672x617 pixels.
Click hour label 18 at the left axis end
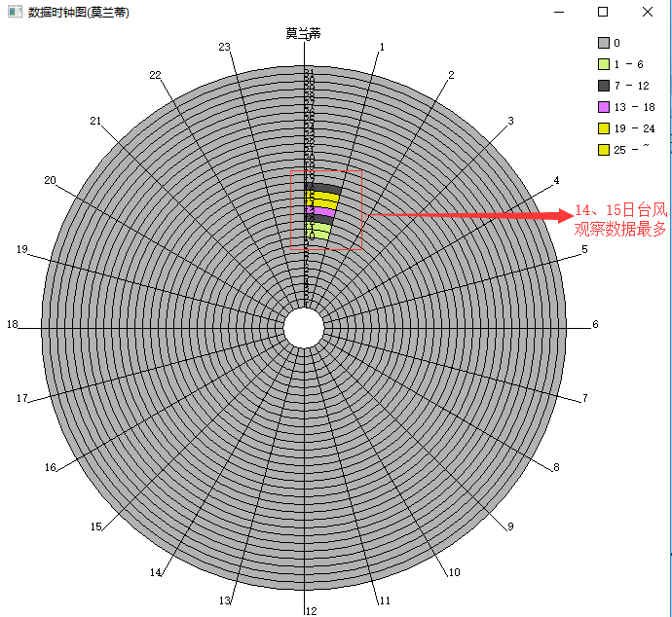tap(13, 324)
